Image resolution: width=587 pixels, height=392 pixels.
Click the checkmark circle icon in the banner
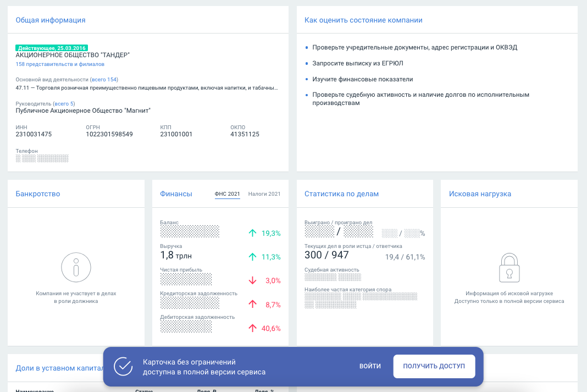click(123, 366)
